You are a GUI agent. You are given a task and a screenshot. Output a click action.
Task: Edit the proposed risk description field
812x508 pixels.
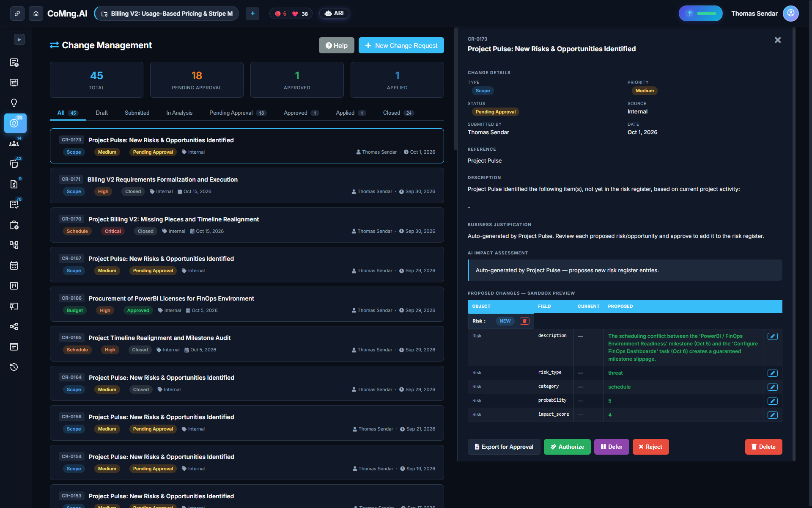pos(773,336)
